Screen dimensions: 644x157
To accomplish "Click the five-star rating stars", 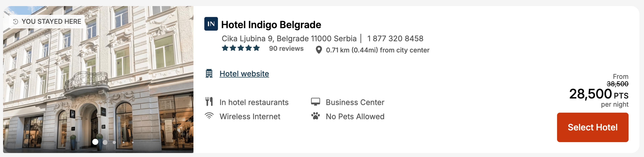I will click(x=240, y=48).
